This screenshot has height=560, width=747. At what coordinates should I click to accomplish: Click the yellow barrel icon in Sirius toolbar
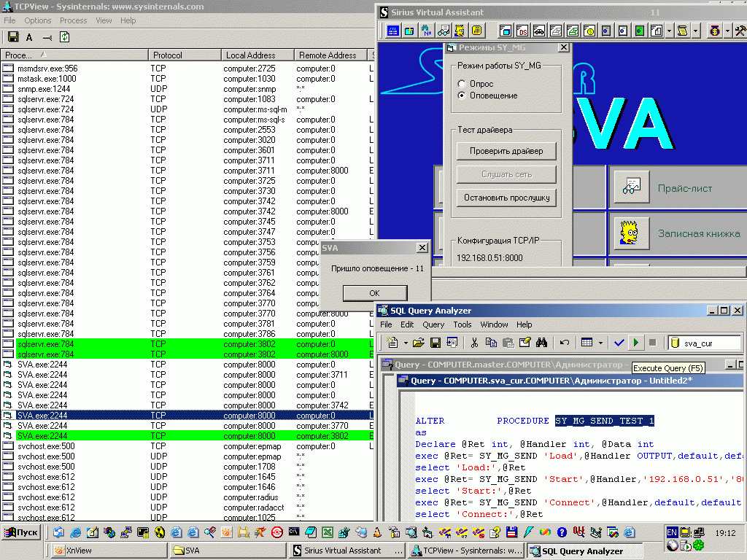[x=476, y=31]
